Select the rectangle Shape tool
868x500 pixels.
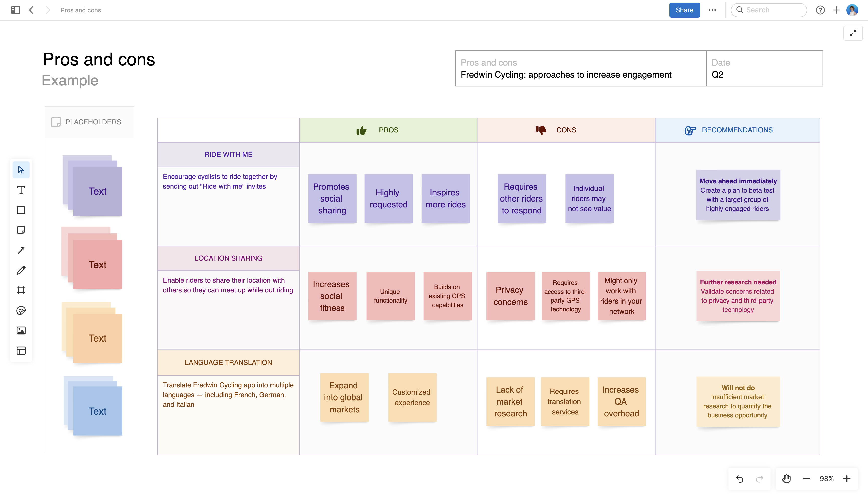(x=21, y=210)
